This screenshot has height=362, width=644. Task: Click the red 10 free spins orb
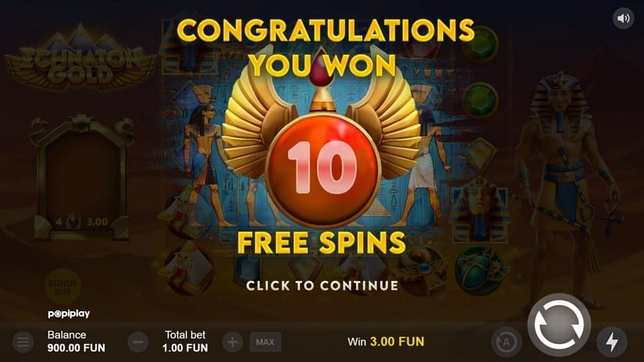[x=323, y=170]
